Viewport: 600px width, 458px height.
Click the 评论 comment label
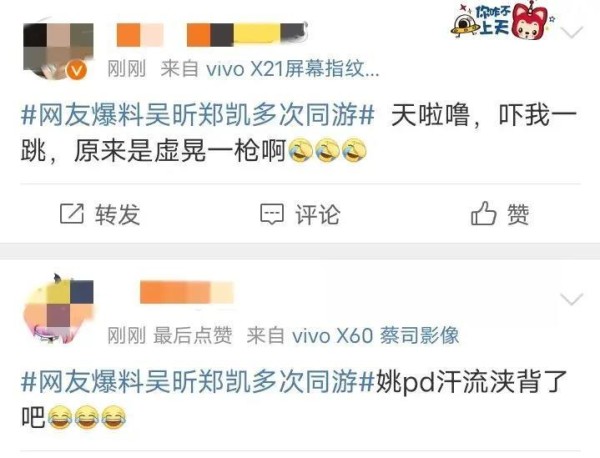click(x=317, y=214)
